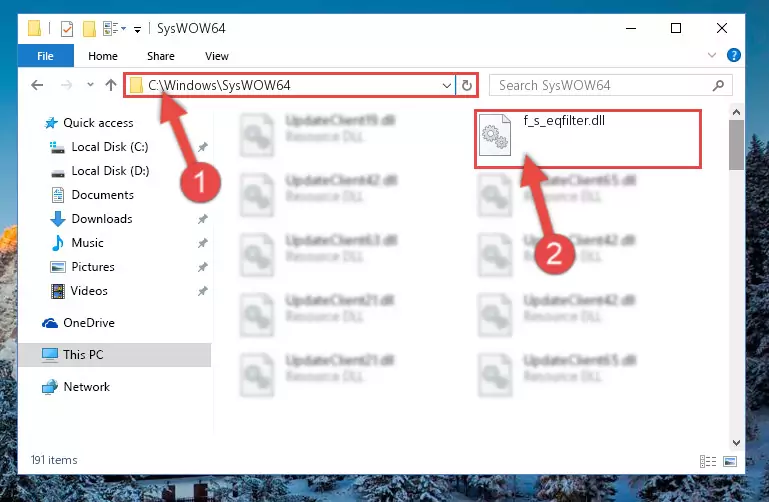This screenshot has height=502, width=769.
Task: Select the f_s_eqfilter.dll file name
Action: click(x=564, y=121)
